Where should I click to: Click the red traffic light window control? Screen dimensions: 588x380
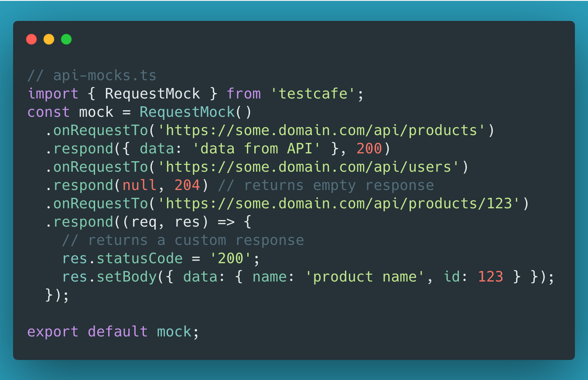pyautogui.click(x=31, y=39)
